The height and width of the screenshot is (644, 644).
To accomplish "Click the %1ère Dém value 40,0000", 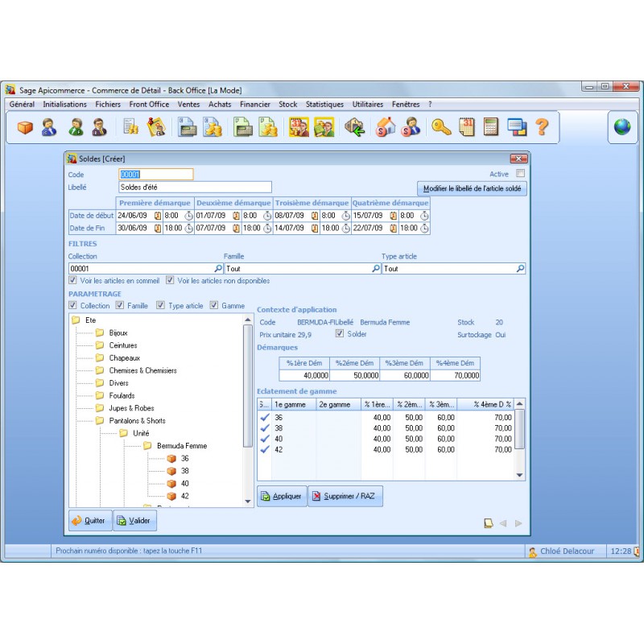I will coord(304,375).
